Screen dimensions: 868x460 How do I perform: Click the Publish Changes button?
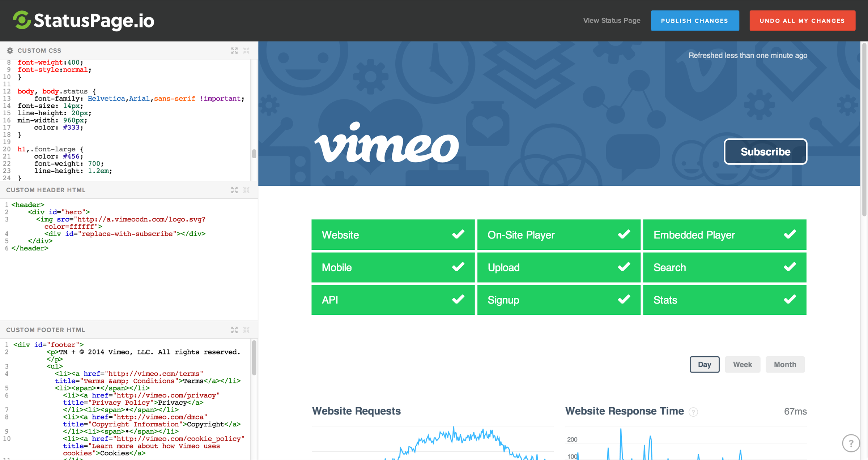click(x=694, y=21)
